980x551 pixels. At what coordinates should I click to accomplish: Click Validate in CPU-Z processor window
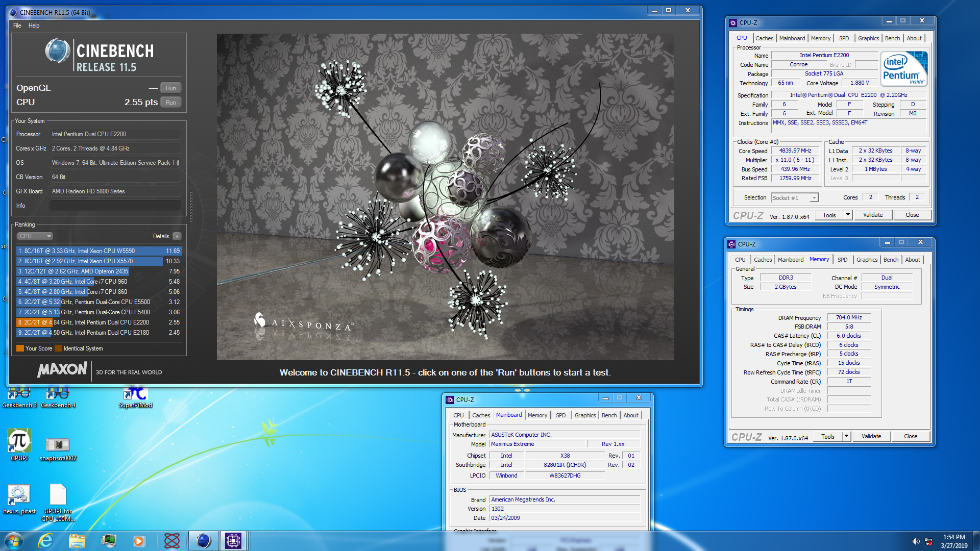873,215
